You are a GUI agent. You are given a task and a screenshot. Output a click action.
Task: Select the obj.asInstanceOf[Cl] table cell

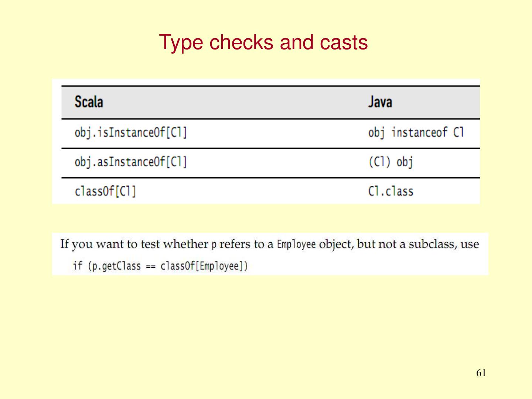pos(131,162)
